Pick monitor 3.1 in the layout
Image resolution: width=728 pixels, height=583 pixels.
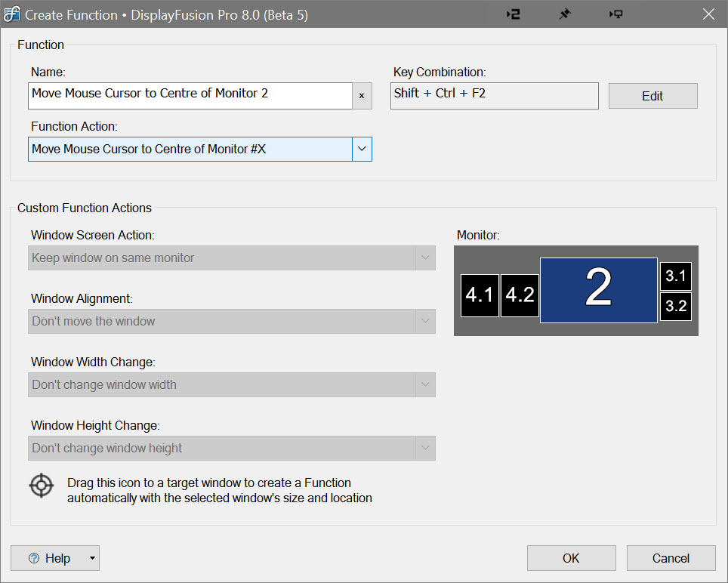click(675, 276)
